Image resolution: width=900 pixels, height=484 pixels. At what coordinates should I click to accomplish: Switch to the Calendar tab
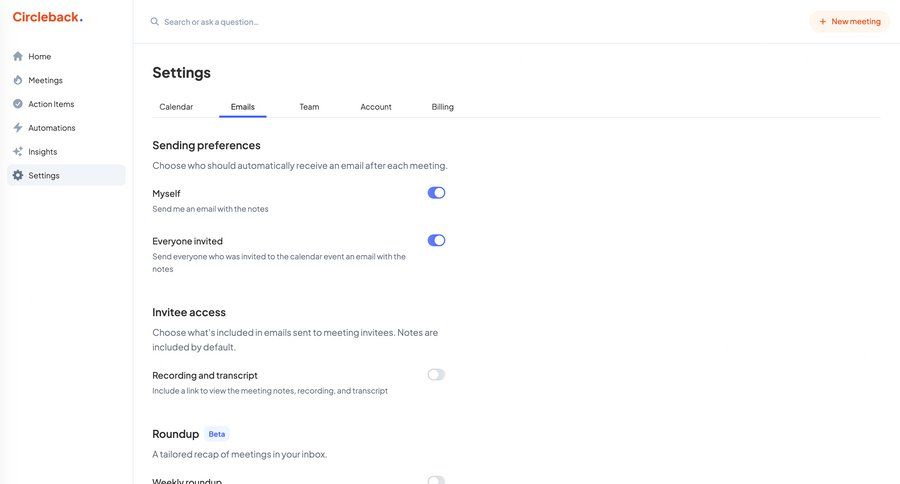click(176, 107)
